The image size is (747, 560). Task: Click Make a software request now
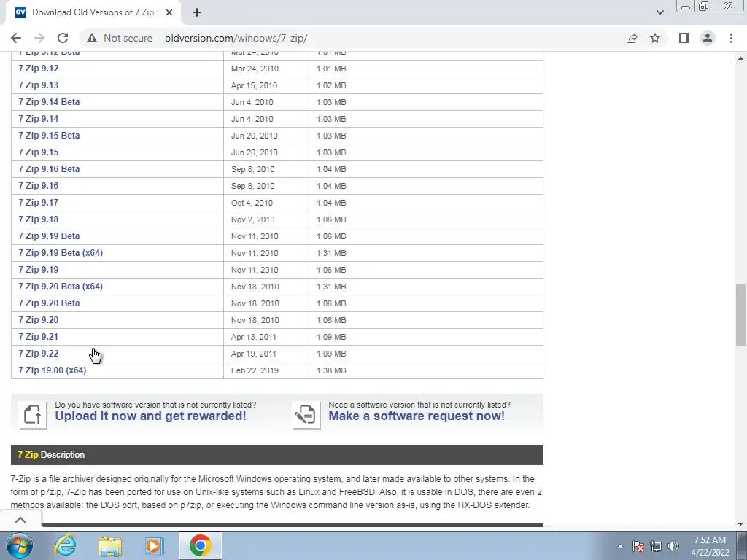417,416
